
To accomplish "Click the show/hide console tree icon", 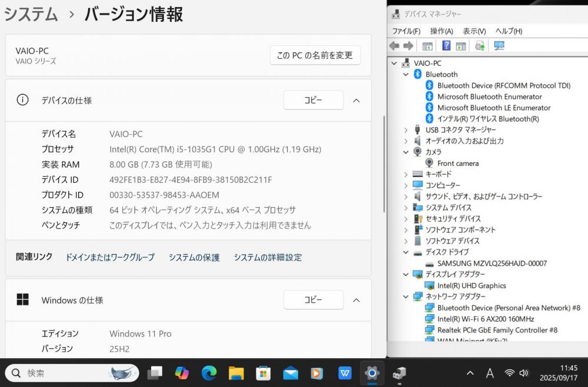I will (x=427, y=46).
